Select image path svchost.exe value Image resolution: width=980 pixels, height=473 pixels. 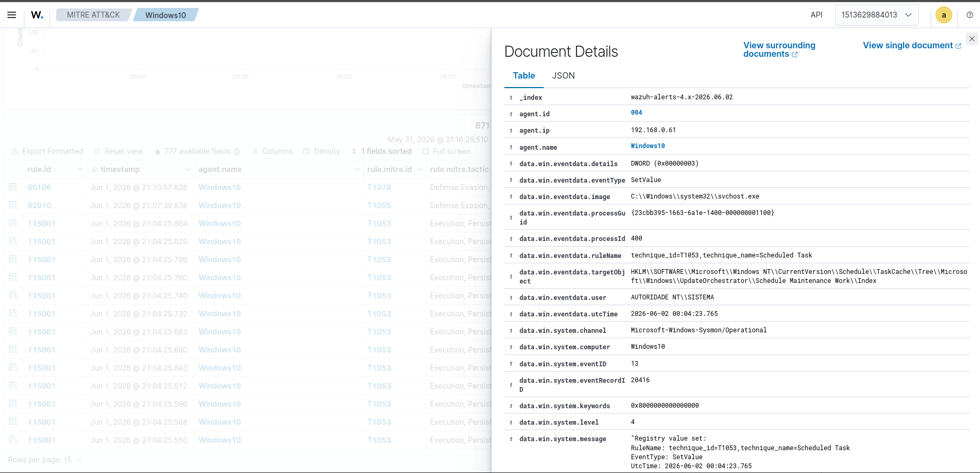[695, 196]
